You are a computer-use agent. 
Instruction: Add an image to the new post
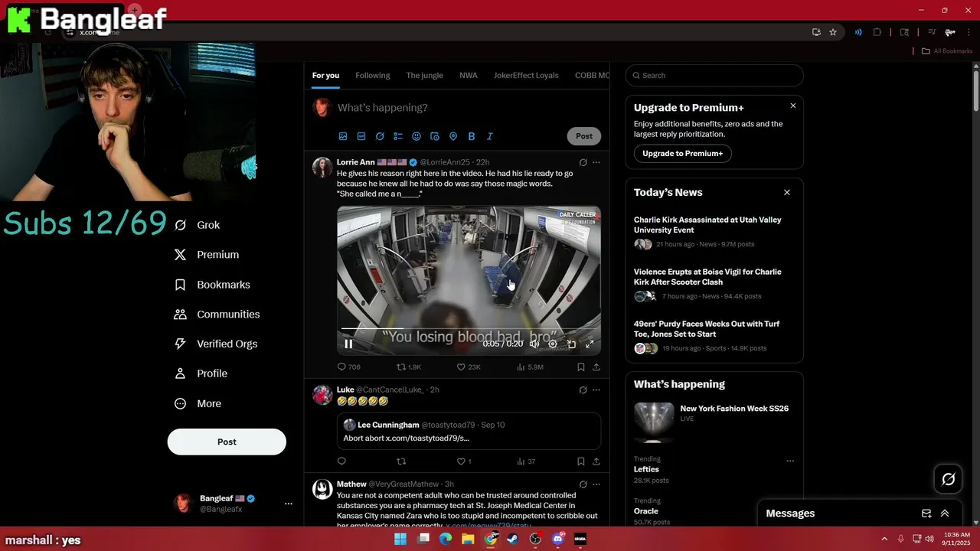click(x=343, y=136)
